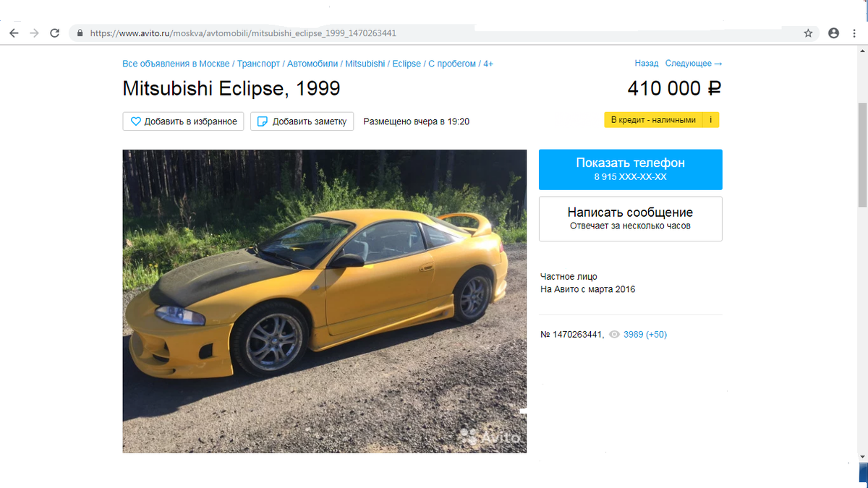Screen dimensions: 868x488
Task: Reload the page with refresh icon
Action: [x=54, y=33]
